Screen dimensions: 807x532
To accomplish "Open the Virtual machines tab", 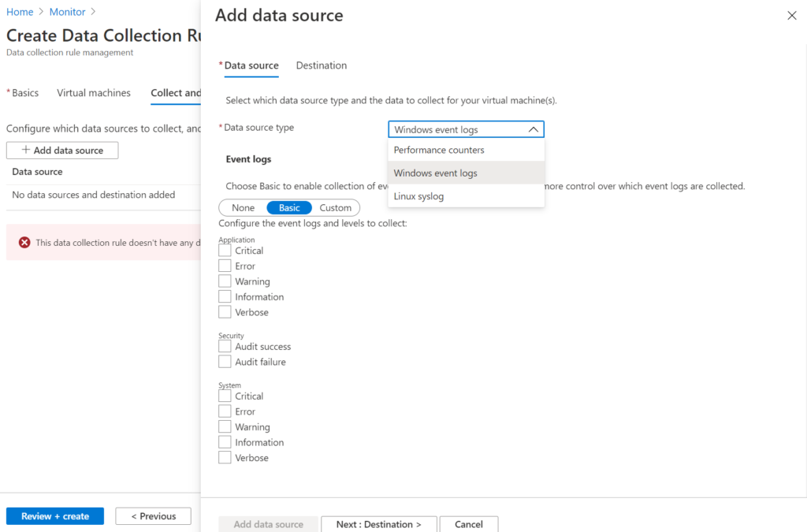I will pos(94,93).
